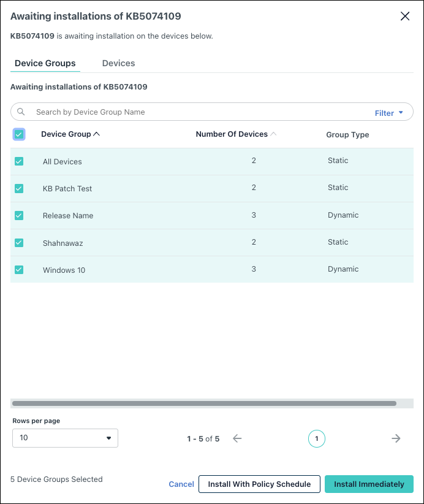Sort by Number Of Devices arrow

coord(273,134)
